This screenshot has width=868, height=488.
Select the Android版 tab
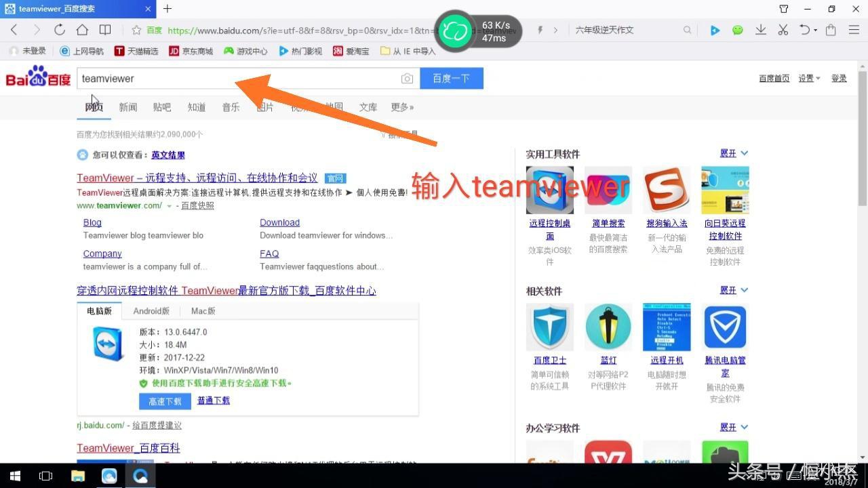click(151, 311)
